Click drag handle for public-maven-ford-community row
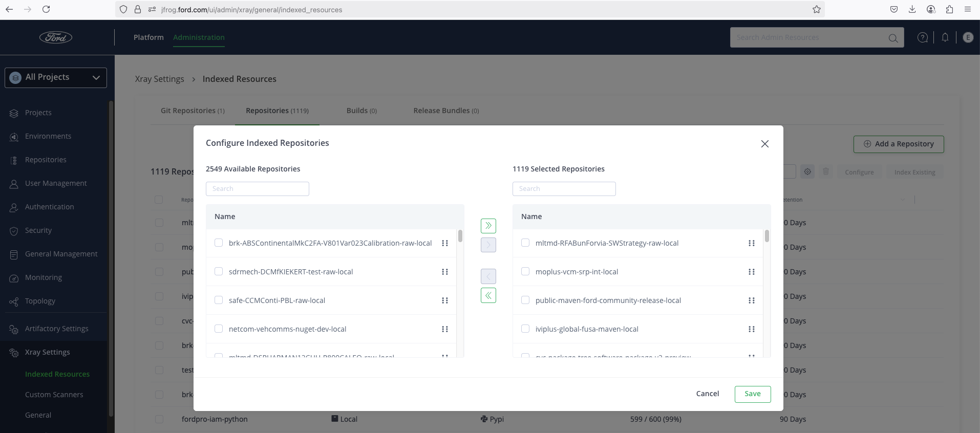This screenshot has height=433, width=980. [x=752, y=300]
